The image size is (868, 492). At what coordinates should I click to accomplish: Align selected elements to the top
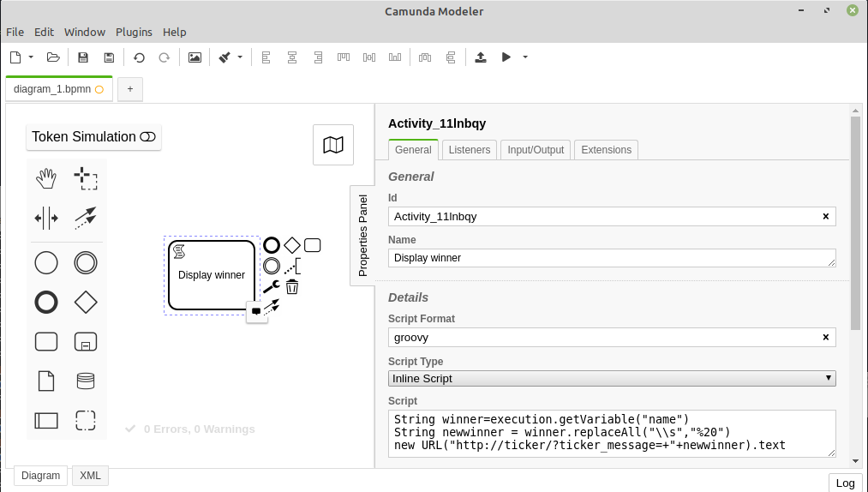[344, 57]
